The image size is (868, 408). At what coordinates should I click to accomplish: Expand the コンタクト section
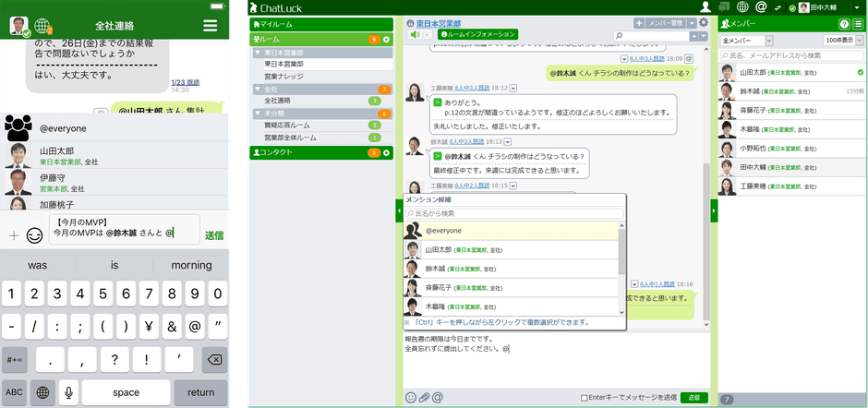[321, 153]
